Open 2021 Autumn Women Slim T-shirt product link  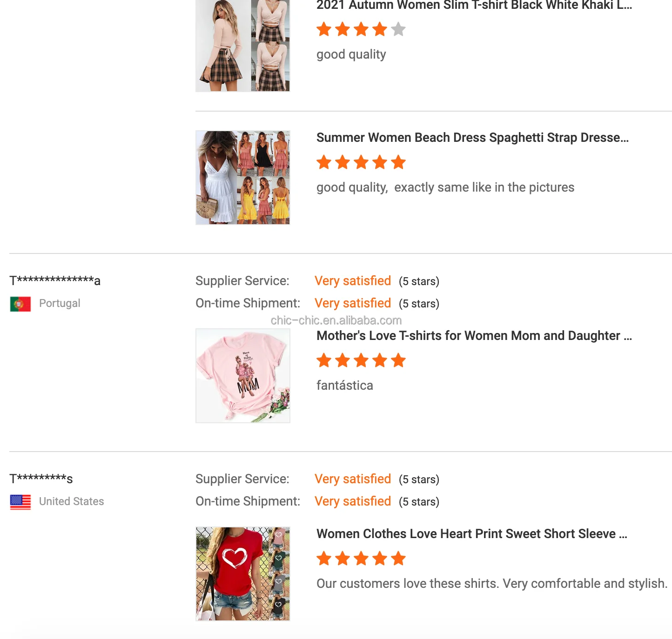pyautogui.click(x=474, y=6)
